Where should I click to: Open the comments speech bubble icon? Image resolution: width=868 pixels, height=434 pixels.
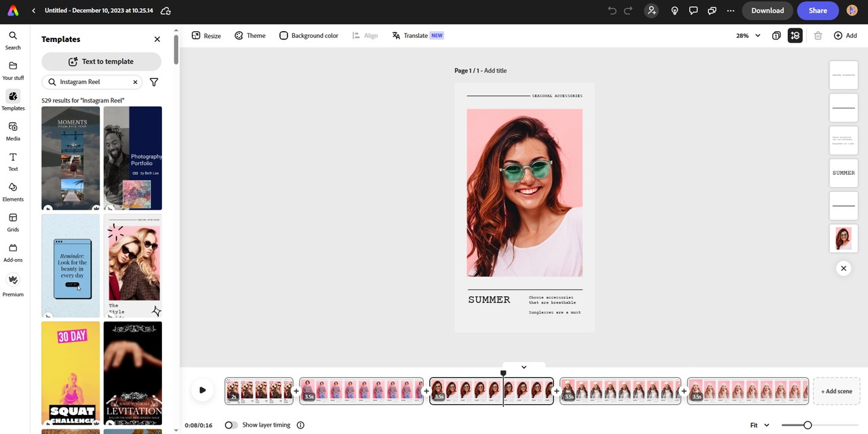[693, 11]
